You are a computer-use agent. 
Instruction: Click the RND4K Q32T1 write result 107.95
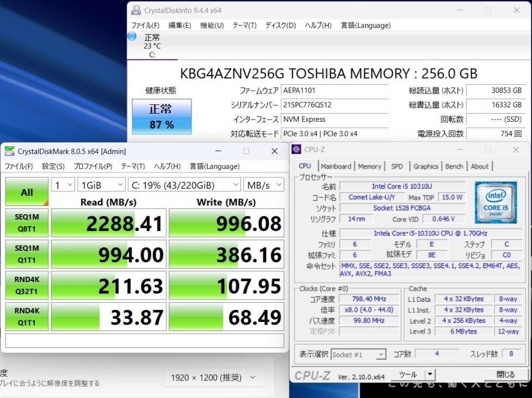(226, 285)
